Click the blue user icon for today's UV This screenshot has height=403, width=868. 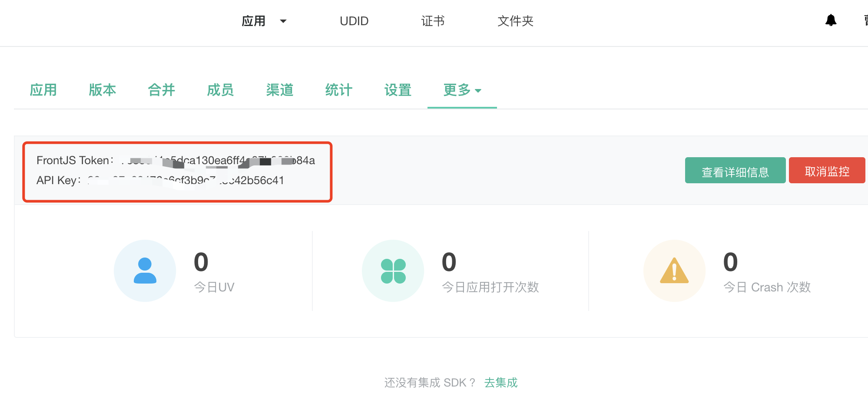coord(145,271)
